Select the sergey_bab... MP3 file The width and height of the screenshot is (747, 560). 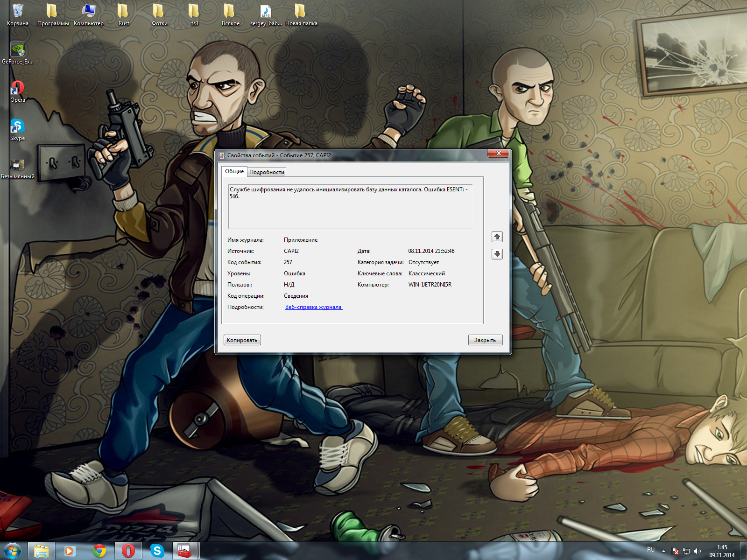click(266, 14)
